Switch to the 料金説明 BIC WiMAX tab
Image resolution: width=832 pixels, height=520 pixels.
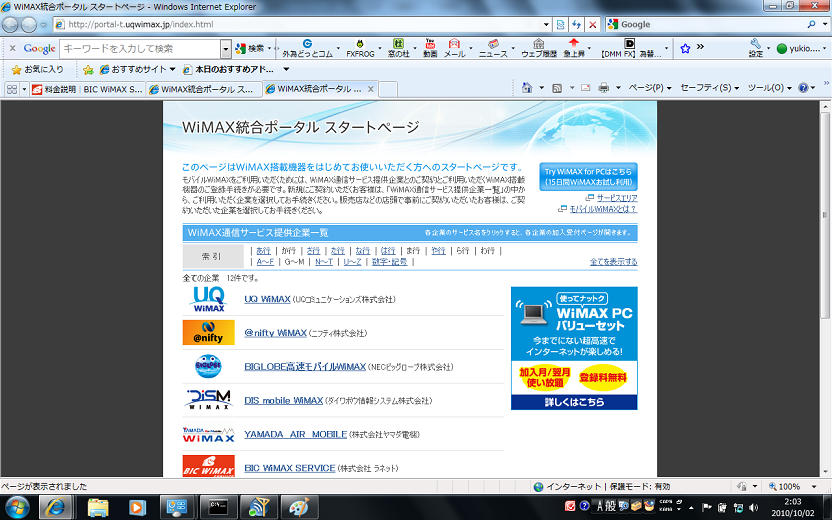pyautogui.click(x=86, y=89)
